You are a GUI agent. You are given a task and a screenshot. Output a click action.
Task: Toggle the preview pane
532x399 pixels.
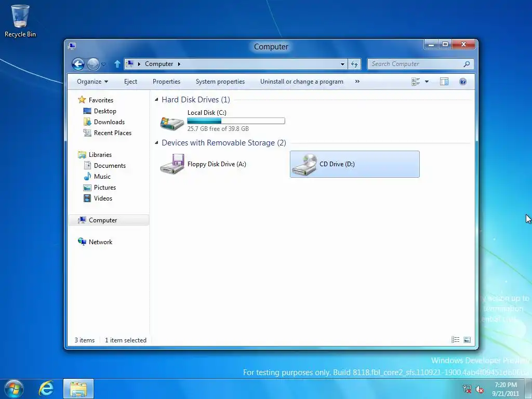point(444,82)
